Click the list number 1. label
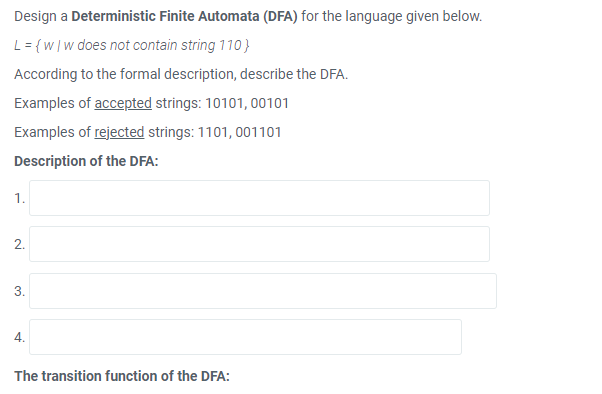Viewport: 602px width, 394px height. tap(20, 199)
